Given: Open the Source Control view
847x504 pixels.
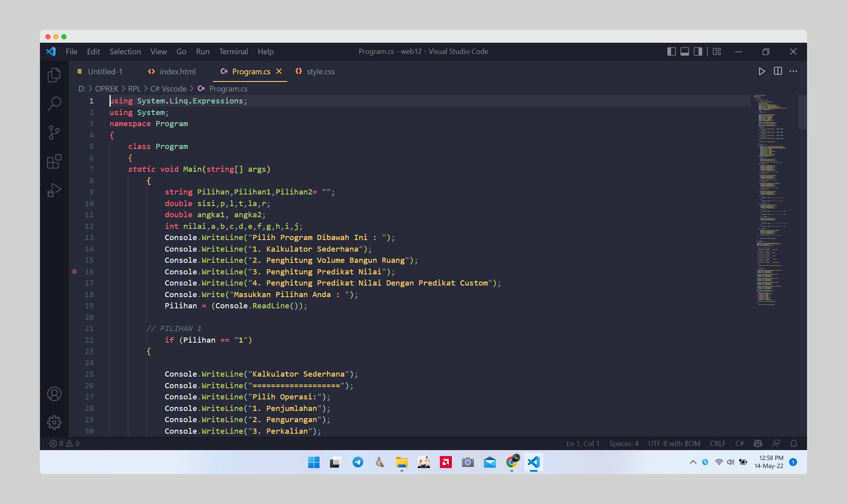Looking at the screenshot, I should pos(54,133).
